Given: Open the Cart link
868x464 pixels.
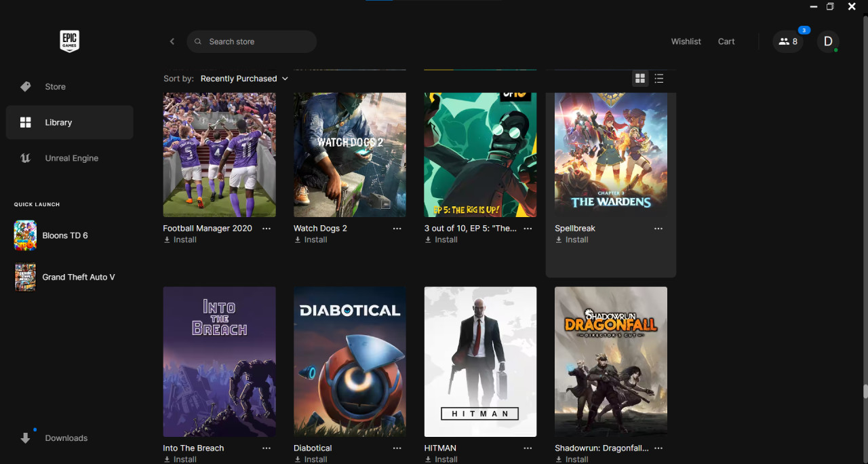Looking at the screenshot, I should tap(726, 41).
